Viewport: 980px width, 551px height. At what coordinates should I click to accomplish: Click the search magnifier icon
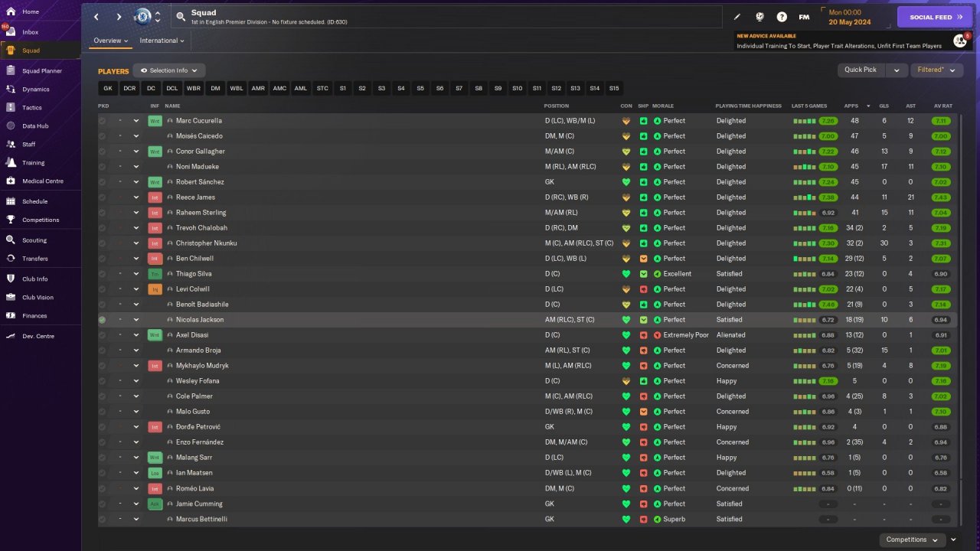[x=181, y=16]
